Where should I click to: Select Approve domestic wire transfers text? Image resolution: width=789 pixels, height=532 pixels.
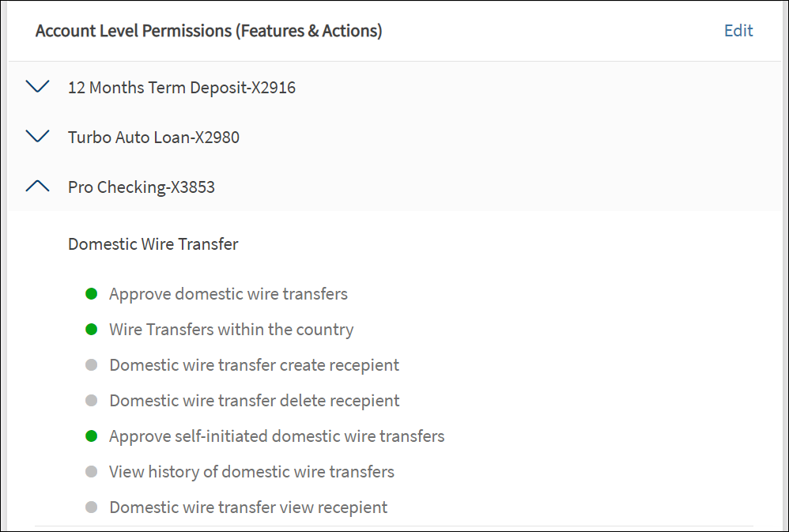228,294
